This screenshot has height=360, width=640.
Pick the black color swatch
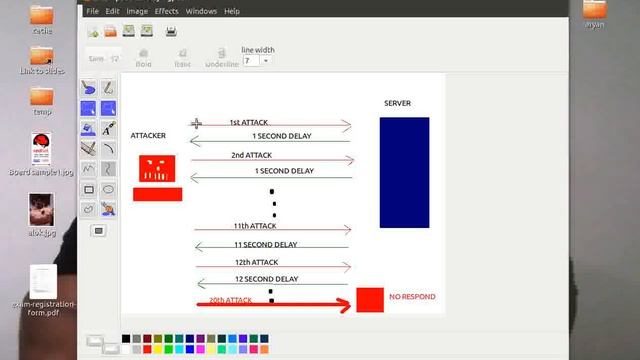pos(126,338)
